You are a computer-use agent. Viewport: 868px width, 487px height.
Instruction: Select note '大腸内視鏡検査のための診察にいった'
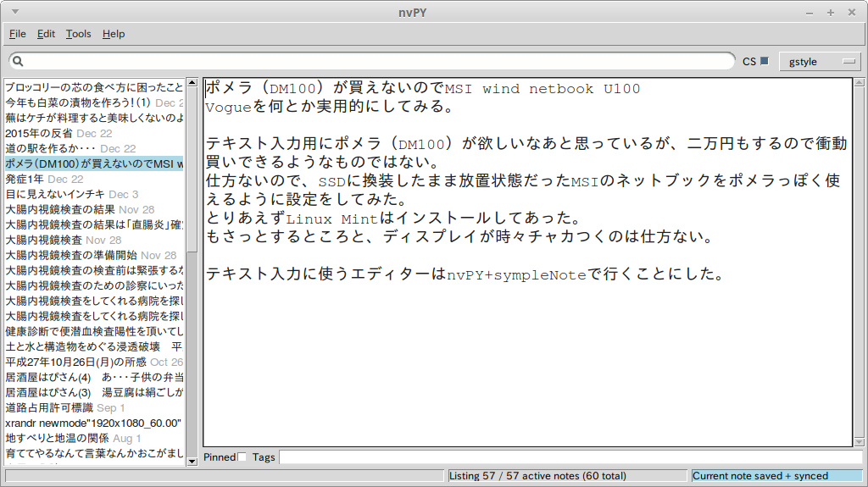coord(94,285)
